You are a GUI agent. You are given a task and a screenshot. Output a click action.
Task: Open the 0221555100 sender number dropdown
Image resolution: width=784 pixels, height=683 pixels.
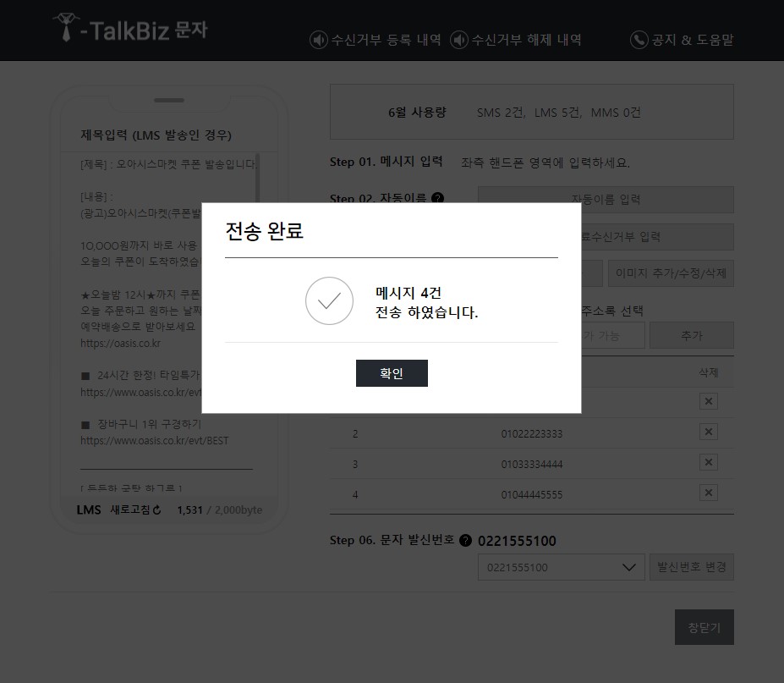[561, 567]
